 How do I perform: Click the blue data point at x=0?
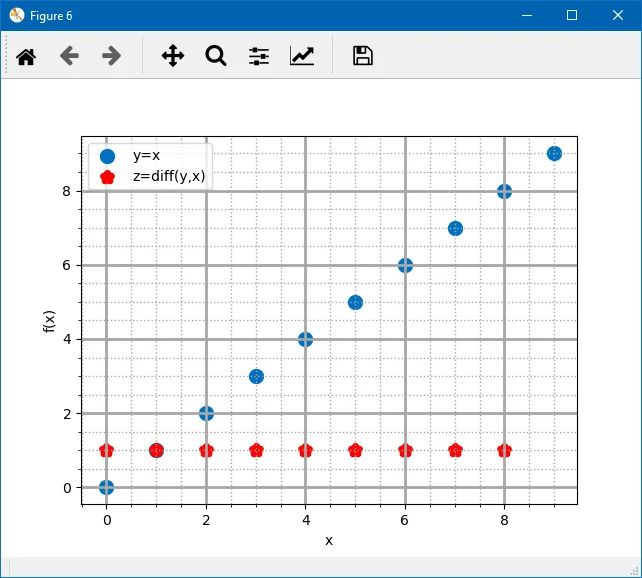point(106,488)
